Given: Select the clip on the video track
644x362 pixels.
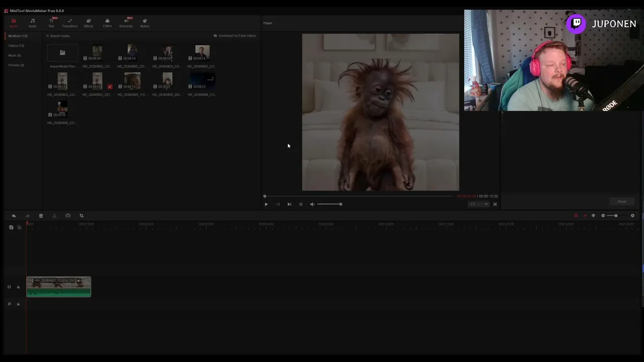Looking at the screenshot, I should coord(59,287).
